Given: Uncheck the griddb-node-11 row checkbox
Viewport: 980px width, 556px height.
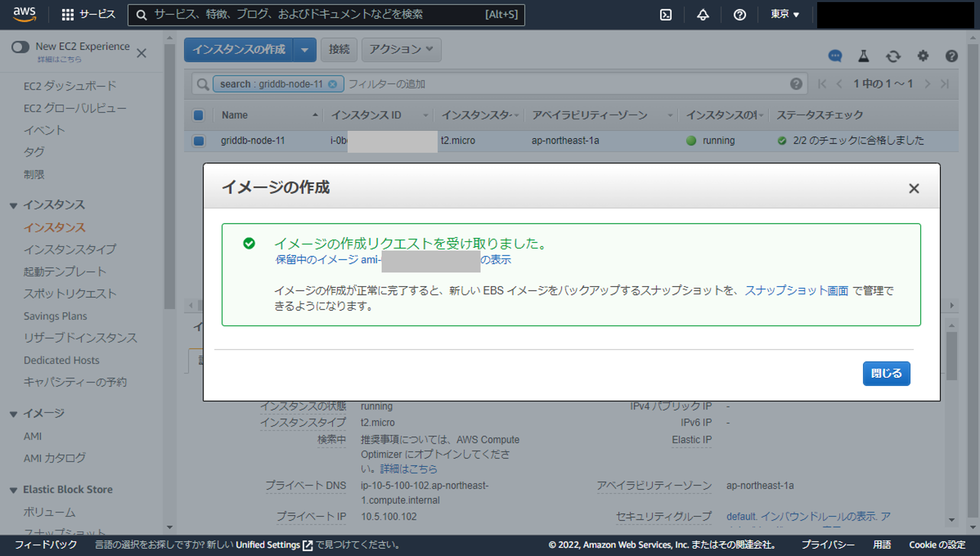Looking at the screenshot, I should coord(199,141).
